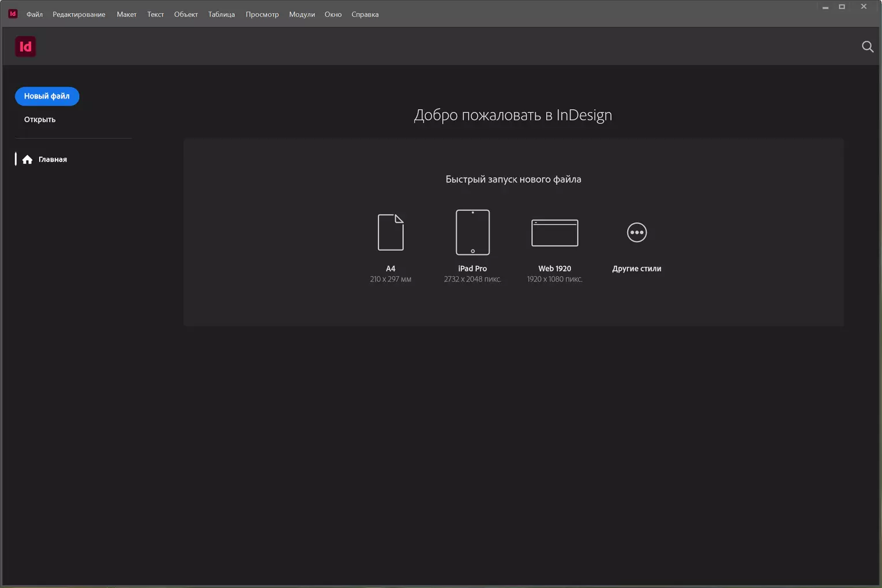Viewport: 882px width, 588px height.
Task: Choose the iPad Pro preset icon
Action: pos(472,232)
